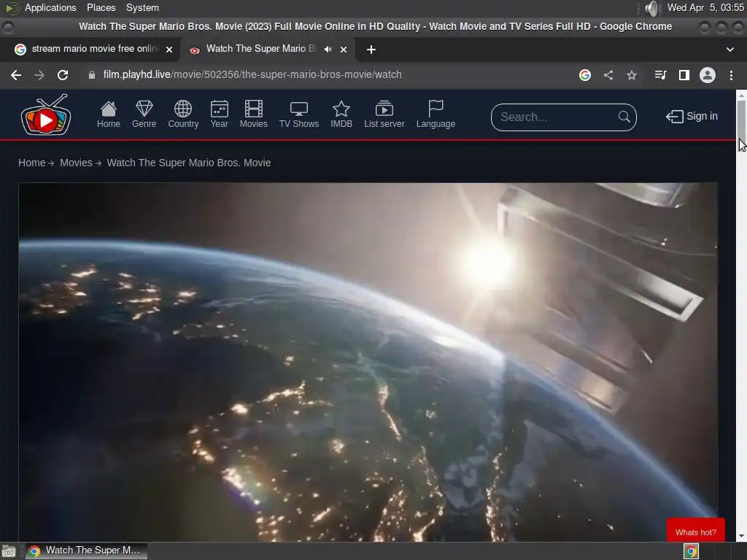This screenshot has height=560, width=747.
Task: Mute the tab via speaker icon
Action: point(328,50)
